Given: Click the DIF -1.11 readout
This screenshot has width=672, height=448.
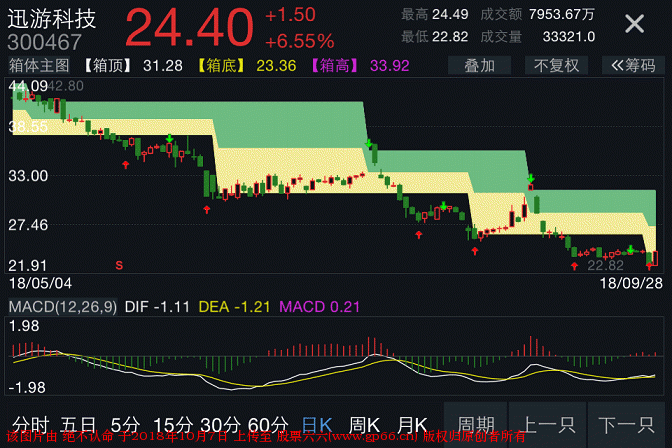Looking at the screenshot, I should coord(157,307).
